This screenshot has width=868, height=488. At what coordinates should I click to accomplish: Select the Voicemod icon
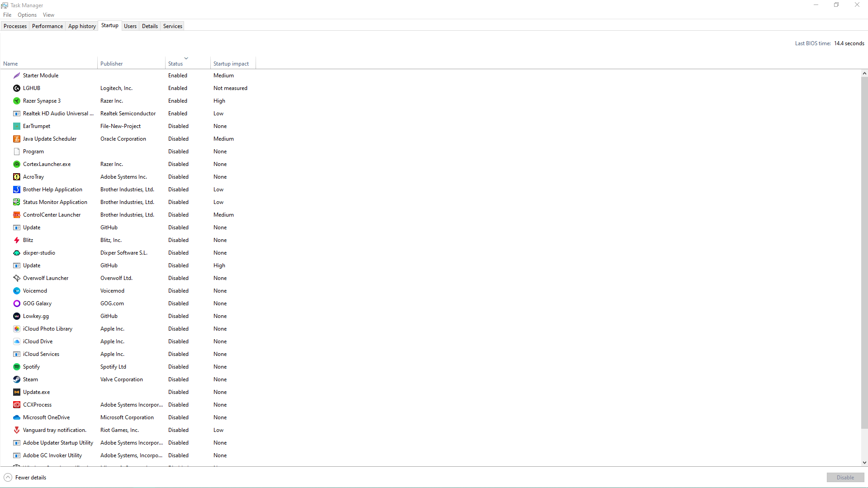coord(17,291)
